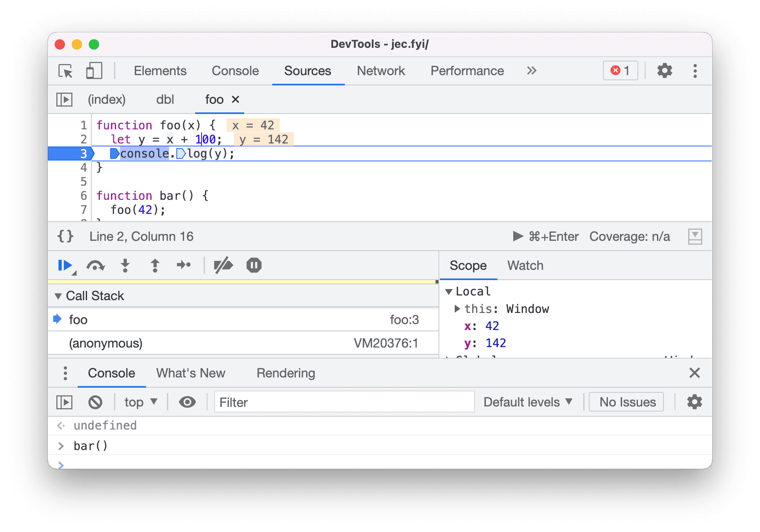The width and height of the screenshot is (760, 532).
Task: Click the console Filter input field
Action: 344,402
